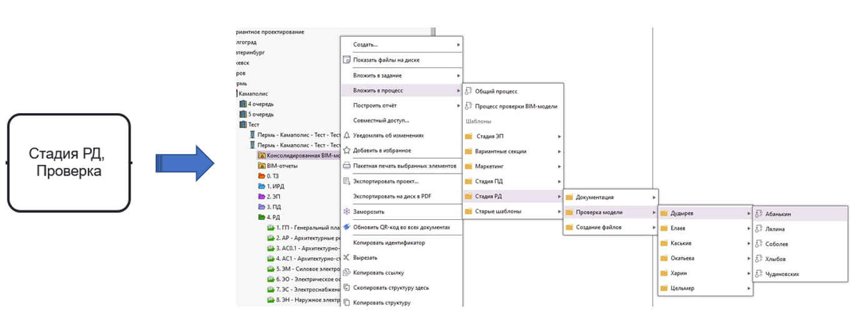Click the snowflake Freeze icon

pos(347,212)
